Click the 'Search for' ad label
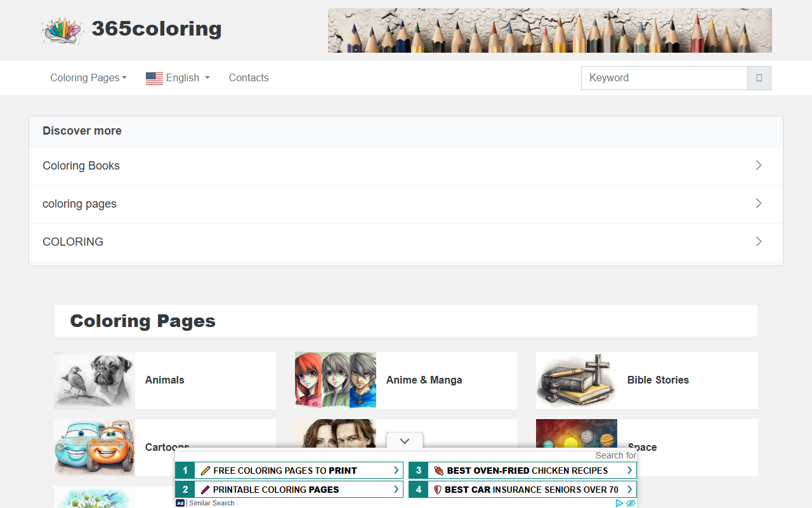Viewport: 812px width, 508px height. pyautogui.click(x=615, y=455)
